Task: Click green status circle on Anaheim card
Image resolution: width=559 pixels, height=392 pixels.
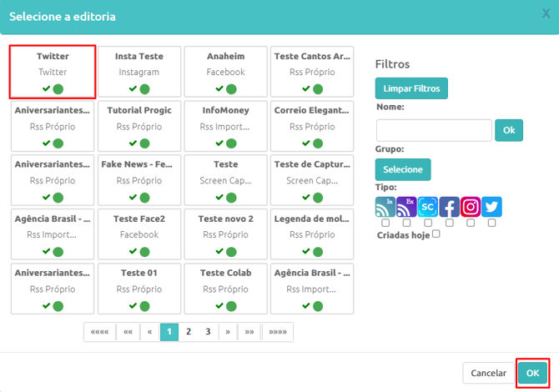Action: tap(231, 89)
